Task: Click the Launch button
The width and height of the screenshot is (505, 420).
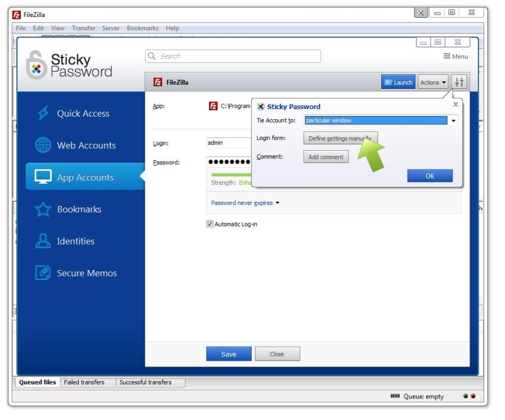Action: (x=398, y=82)
